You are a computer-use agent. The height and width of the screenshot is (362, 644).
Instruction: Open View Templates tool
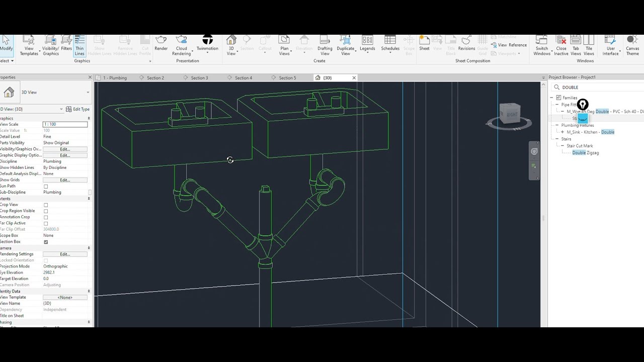[x=29, y=45]
